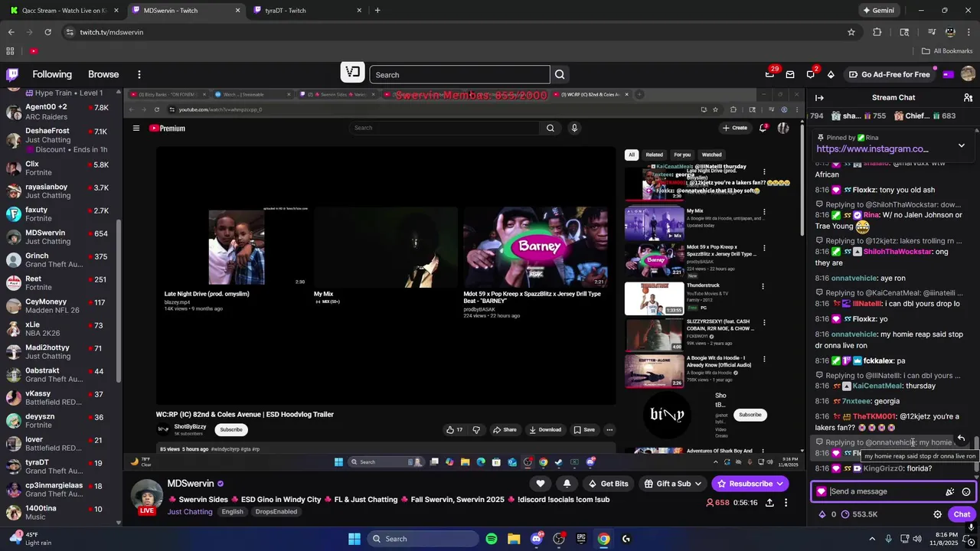
Task: Open the three-dot More menu beside Browse
Action: point(139,74)
